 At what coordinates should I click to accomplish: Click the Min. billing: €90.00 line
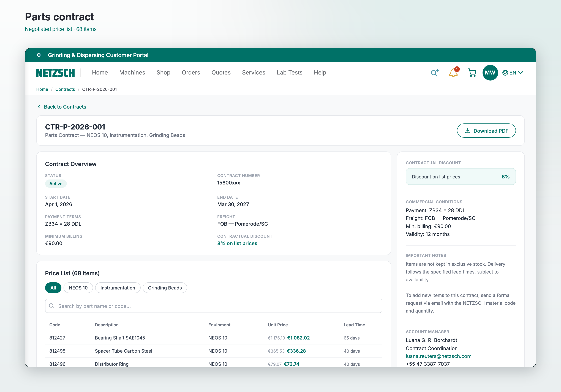coord(428,226)
